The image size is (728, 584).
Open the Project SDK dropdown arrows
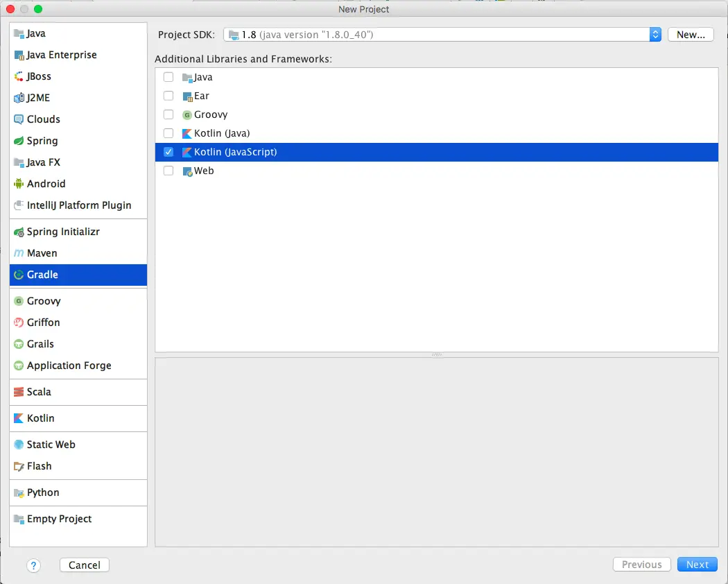655,35
